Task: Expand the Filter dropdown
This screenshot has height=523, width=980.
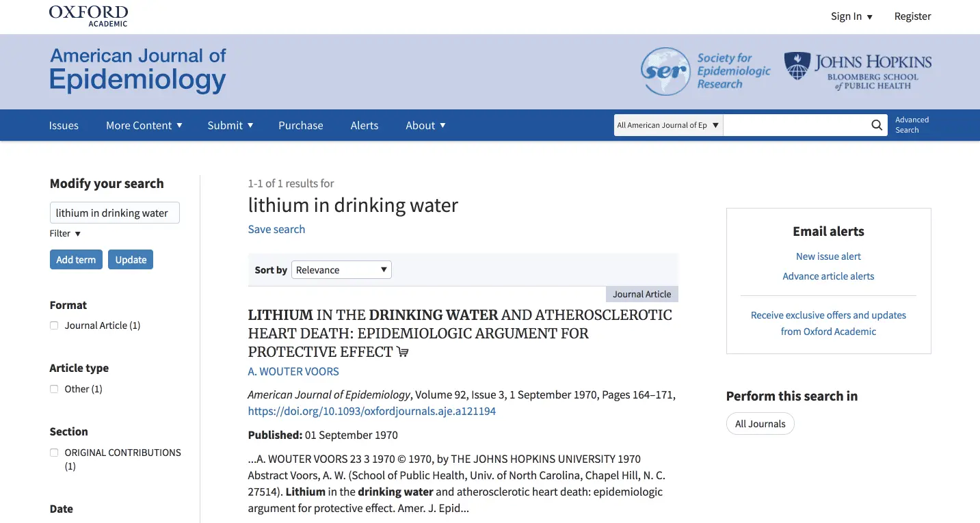Action: point(65,234)
